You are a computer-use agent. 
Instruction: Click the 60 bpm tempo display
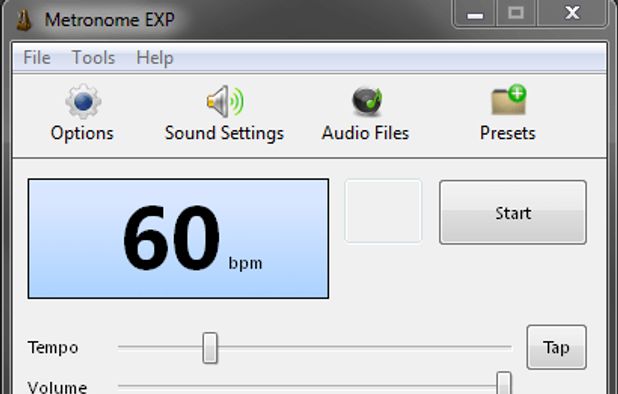178,238
